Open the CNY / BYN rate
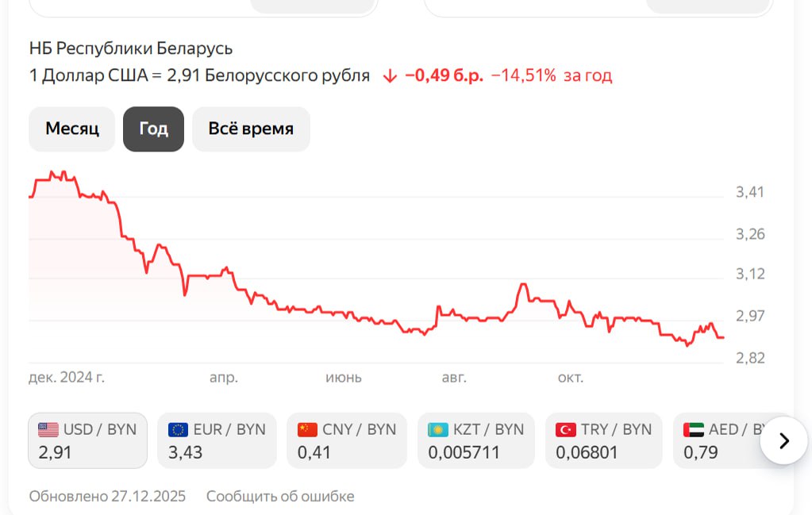 [346, 440]
